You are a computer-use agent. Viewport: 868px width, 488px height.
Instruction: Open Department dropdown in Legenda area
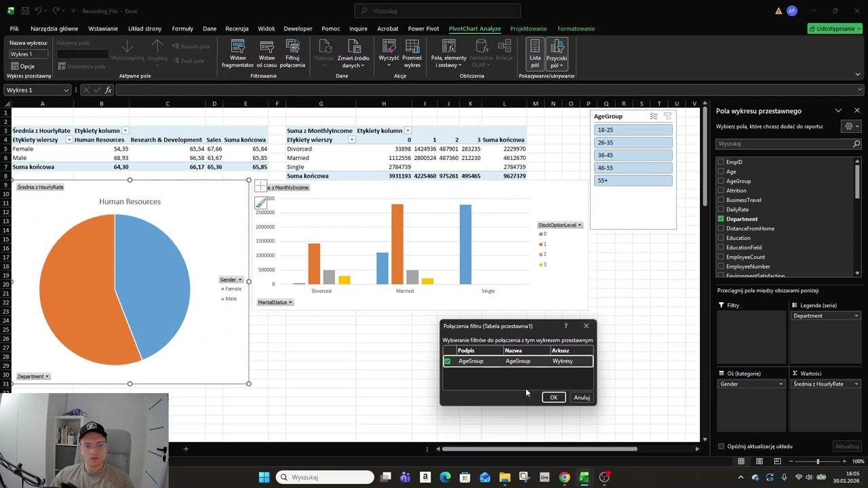point(856,316)
